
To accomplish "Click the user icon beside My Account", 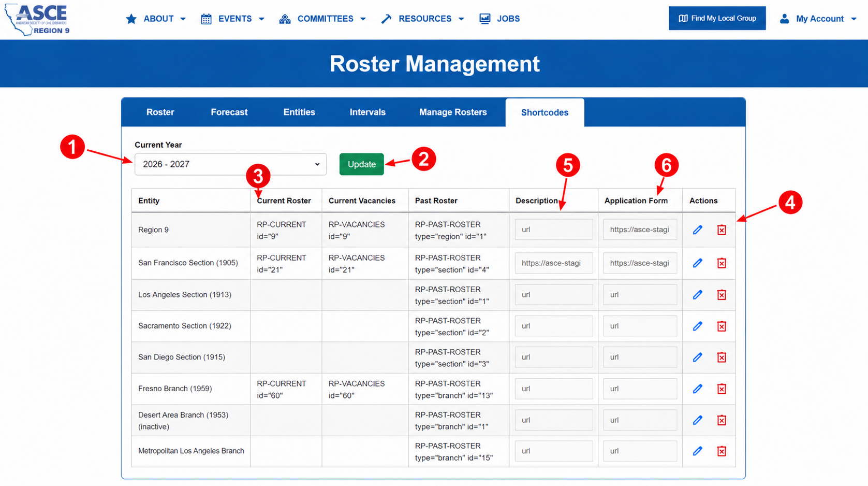I will 784,19.
